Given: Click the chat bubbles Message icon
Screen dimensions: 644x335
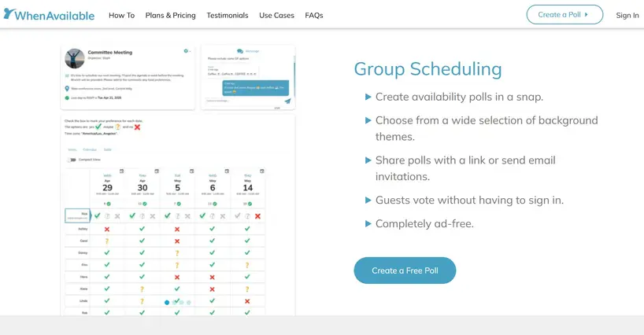Looking at the screenshot, I should point(240,51).
